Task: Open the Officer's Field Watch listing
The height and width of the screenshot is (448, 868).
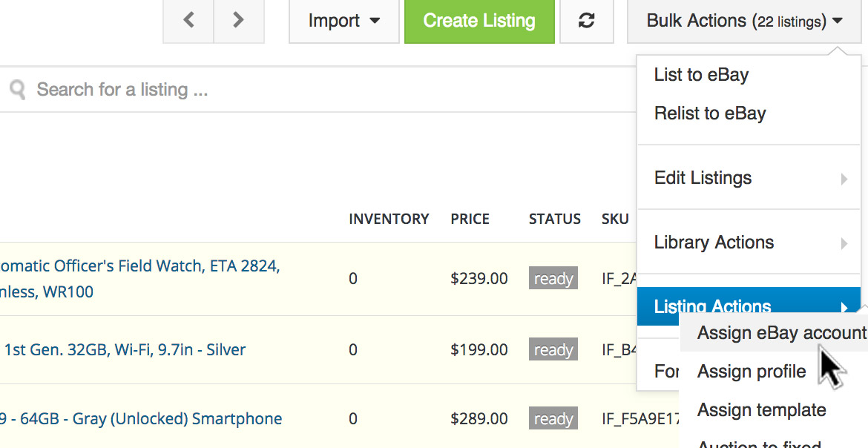Action: [139, 266]
